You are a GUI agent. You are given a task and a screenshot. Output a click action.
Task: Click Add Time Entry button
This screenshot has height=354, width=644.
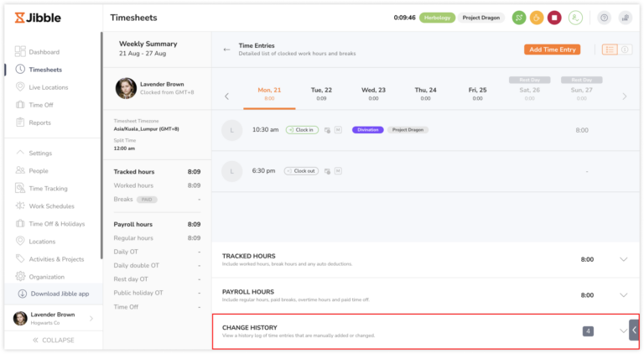coord(552,49)
